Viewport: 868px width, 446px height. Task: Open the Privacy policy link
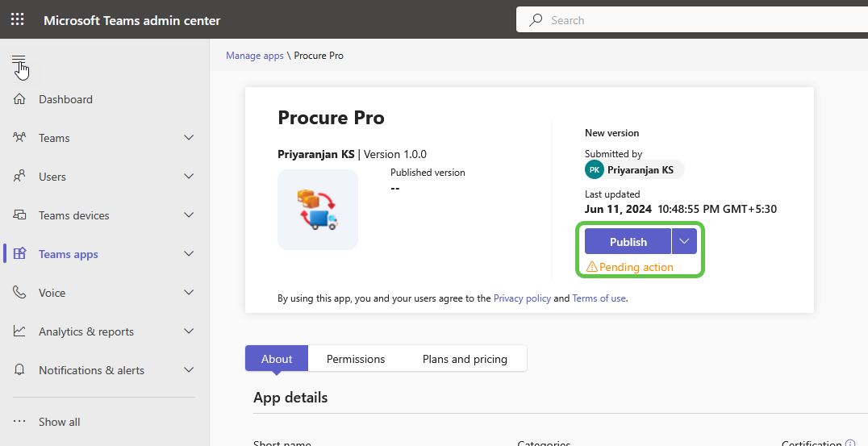[522, 298]
